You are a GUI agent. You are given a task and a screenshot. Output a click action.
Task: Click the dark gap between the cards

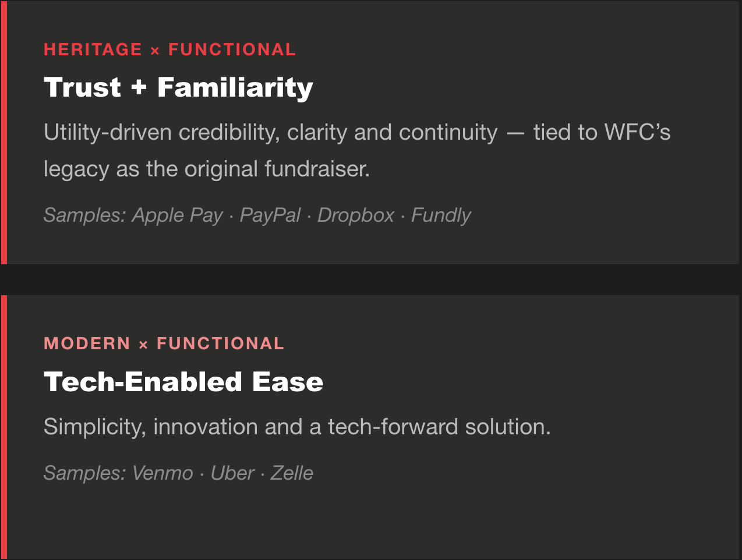coord(371,279)
